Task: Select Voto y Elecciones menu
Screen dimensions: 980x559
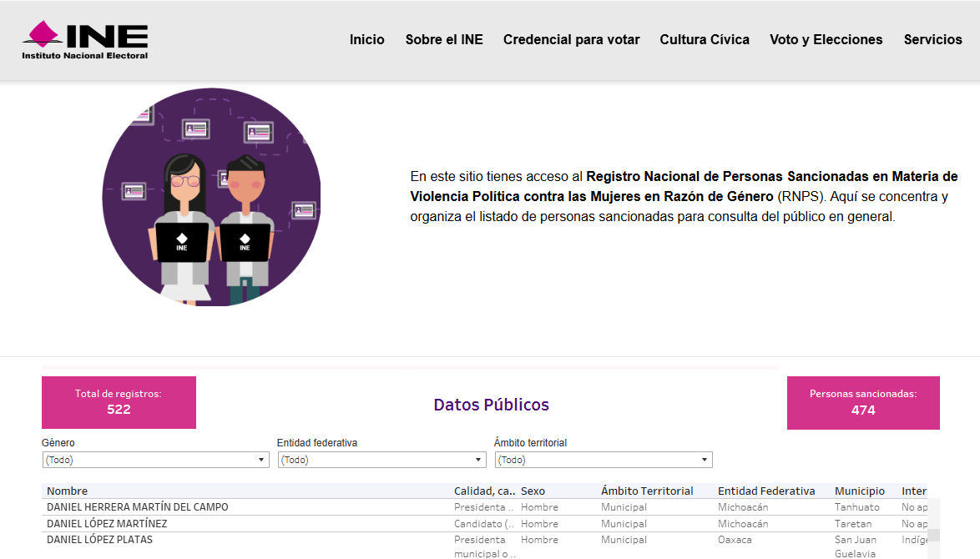Action: point(826,39)
